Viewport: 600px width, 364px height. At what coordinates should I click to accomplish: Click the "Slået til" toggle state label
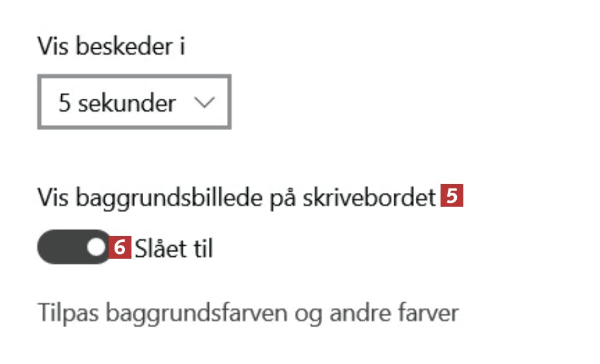point(174,248)
